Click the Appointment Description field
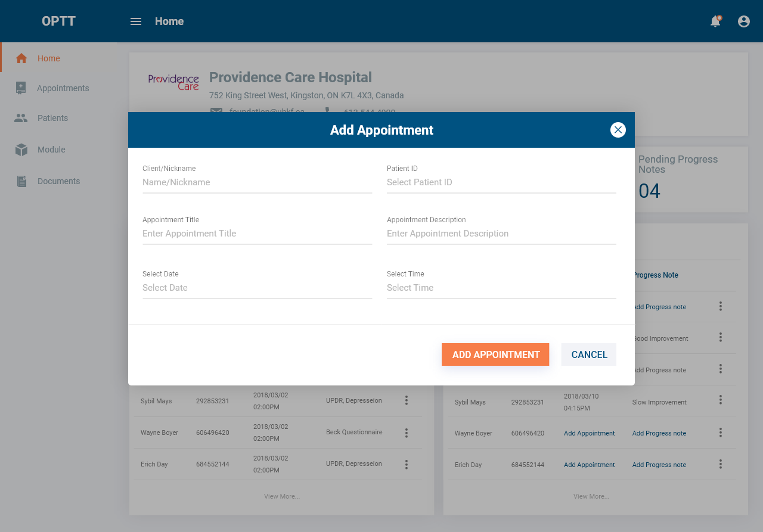The height and width of the screenshot is (532, 763). coord(501,234)
